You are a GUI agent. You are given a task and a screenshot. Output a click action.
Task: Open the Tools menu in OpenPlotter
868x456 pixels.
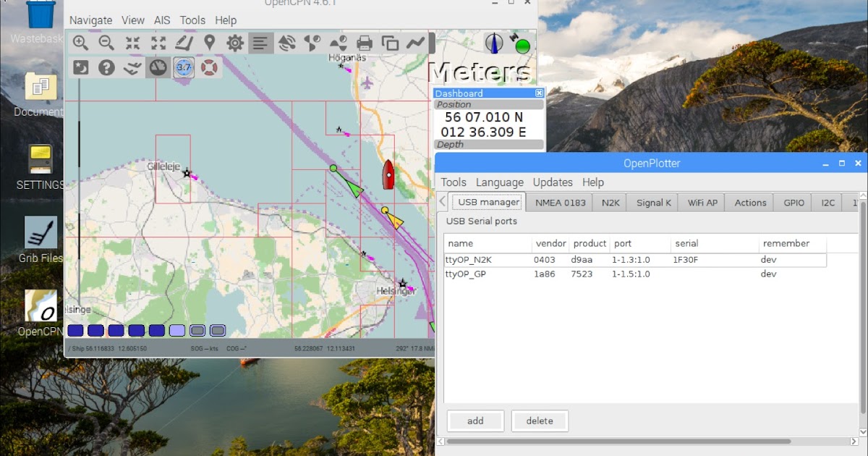(x=453, y=182)
